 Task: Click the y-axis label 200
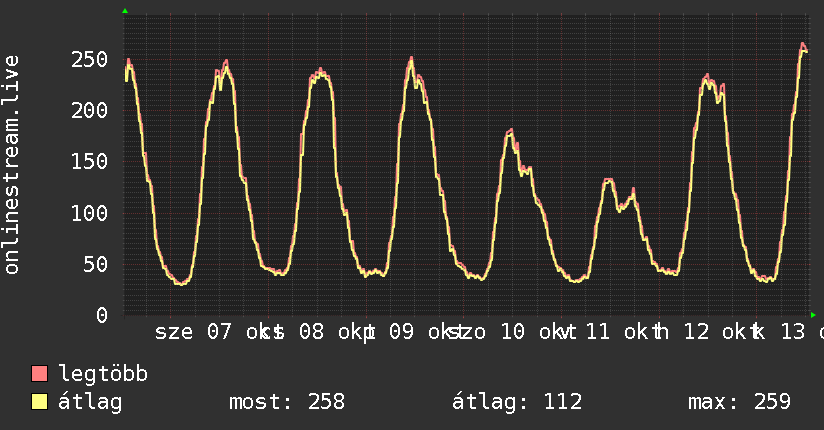point(89,110)
